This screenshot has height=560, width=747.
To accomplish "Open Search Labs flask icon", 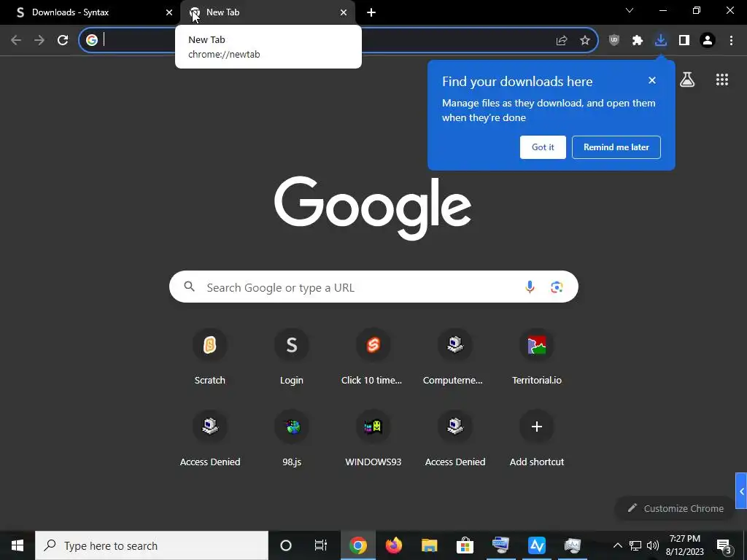I will click(687, 79).
